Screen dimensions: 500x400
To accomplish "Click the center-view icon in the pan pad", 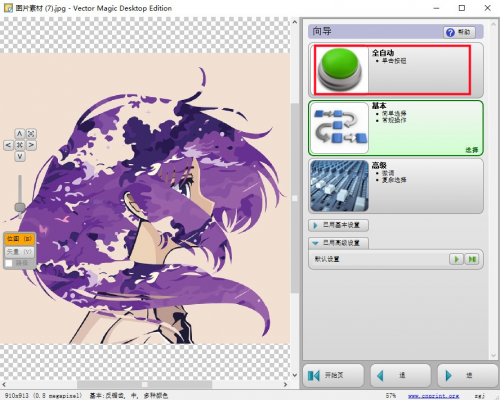I will point(20,145).
